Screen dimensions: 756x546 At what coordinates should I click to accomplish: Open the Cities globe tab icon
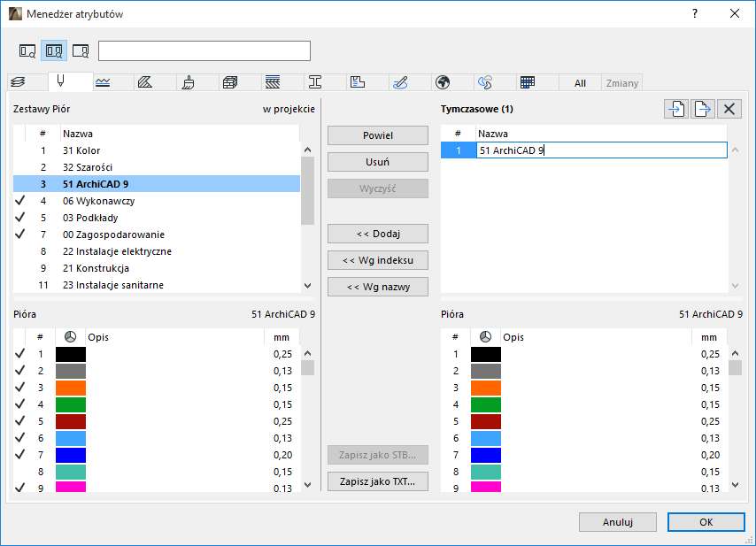443,82
